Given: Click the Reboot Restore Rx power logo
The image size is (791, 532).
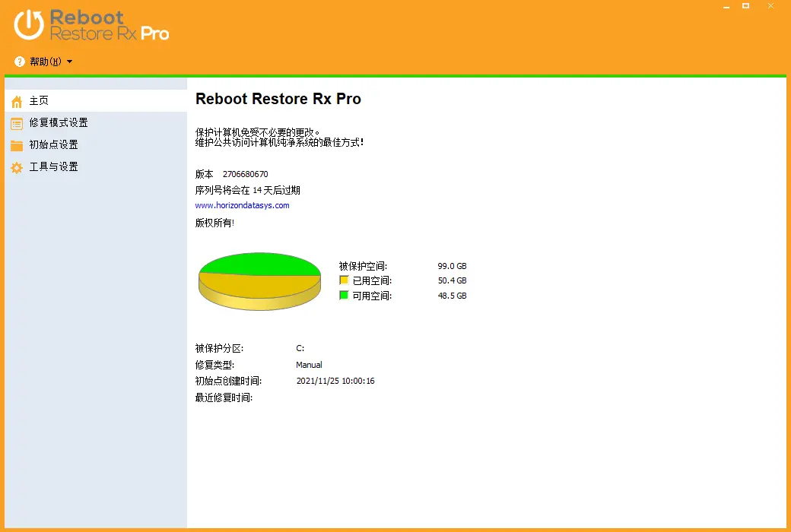Looking at the screenshot, I should click(x=29, y=25).
